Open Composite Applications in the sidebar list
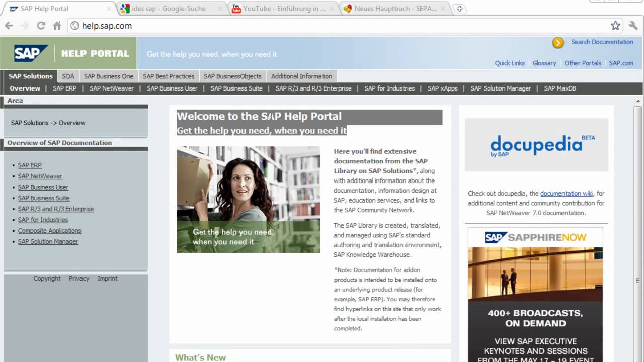644x362 pixels. click(50, 231)
